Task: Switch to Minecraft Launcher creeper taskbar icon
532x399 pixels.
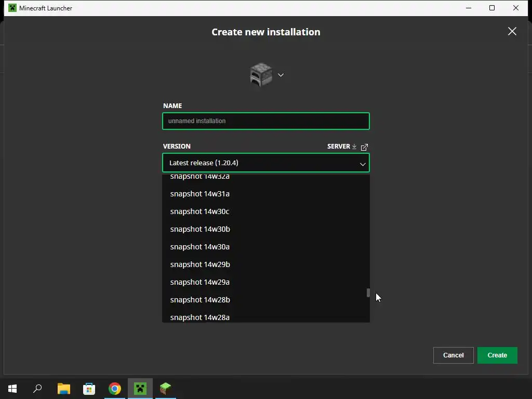Action: tap(140, 389)
